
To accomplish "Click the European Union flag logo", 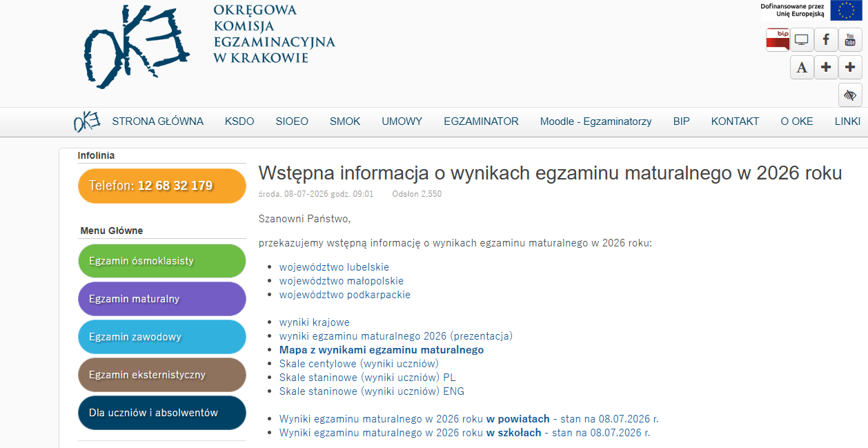I will [846, 10].
